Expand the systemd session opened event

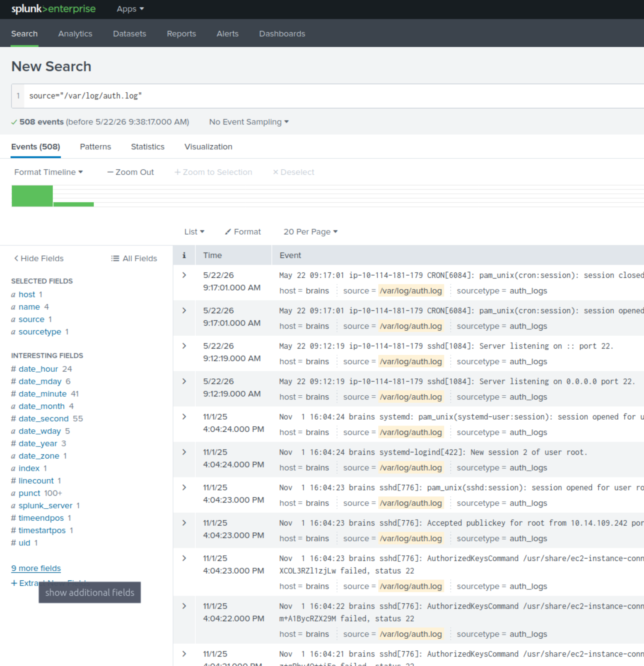pos(184,417)
